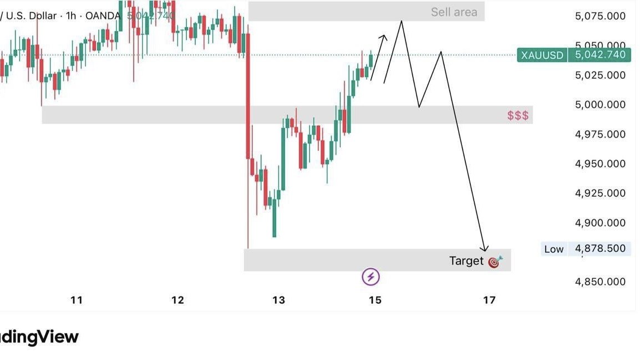644x362 pixels.
Task: Click the 5,000.000 price scale level
Action: tap(600, 105)
